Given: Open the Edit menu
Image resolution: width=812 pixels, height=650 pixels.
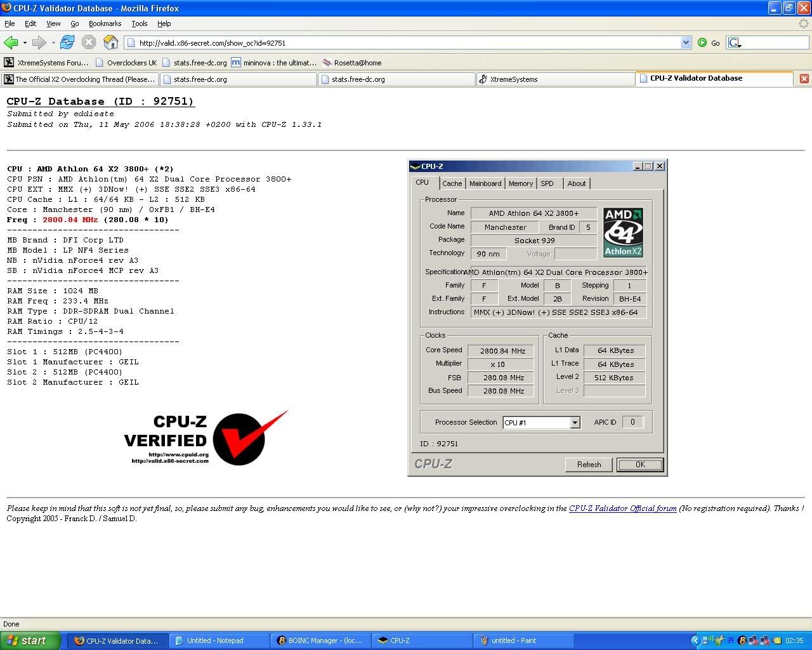Looking at the screenshot, I should (30, 23).
